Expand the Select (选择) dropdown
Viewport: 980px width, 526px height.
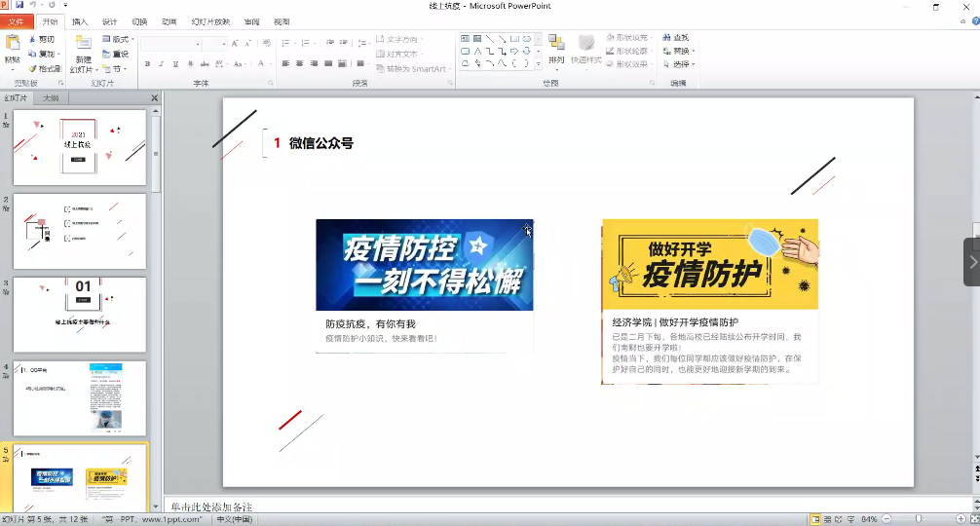pyautogui.click(x=678, y=64)
